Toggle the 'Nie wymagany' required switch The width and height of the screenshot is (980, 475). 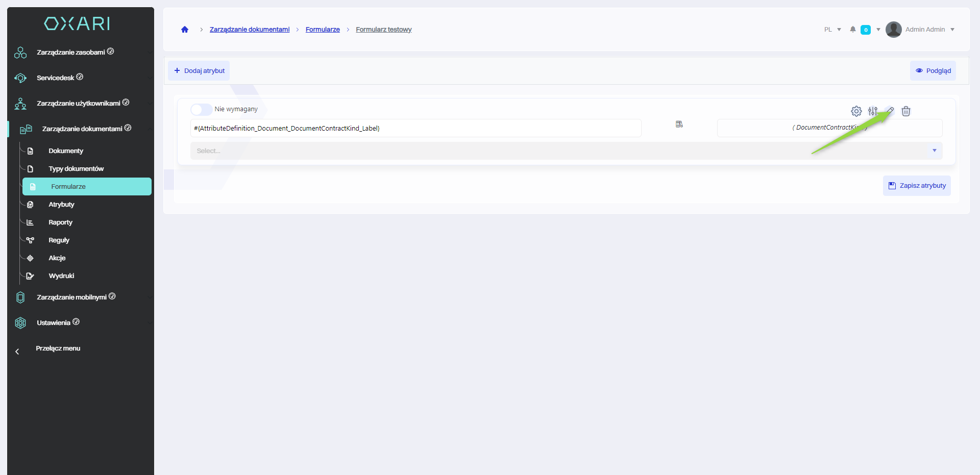pyautogui.click(x=201, y=110)
